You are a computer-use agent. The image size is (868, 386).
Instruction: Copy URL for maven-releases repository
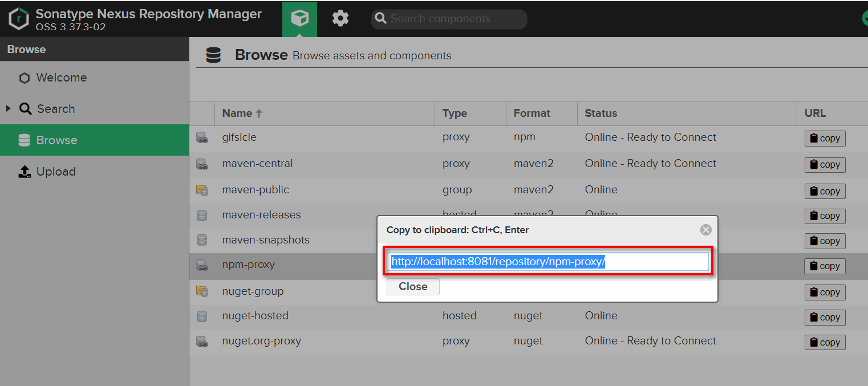click(x=825, y=216)
